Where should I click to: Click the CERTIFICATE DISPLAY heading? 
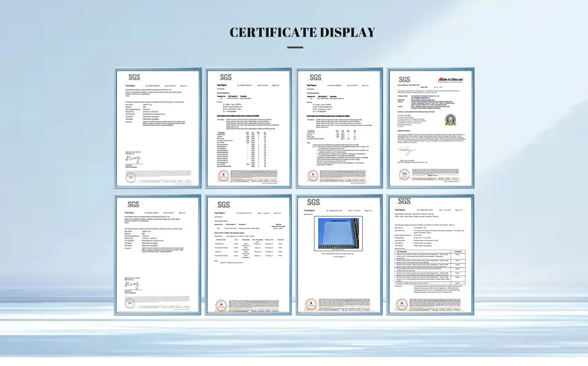click(x=302, y=32)
